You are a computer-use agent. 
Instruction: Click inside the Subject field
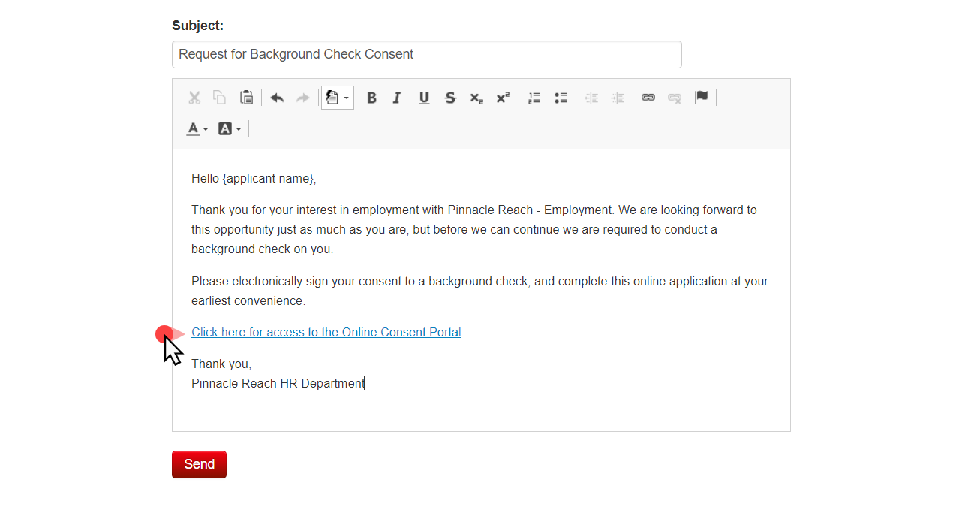coord(426,54)
